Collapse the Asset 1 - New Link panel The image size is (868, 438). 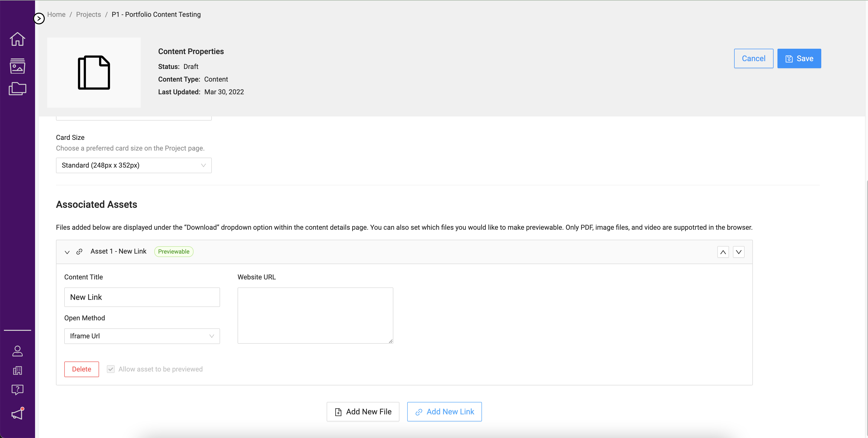coord(67,252)
